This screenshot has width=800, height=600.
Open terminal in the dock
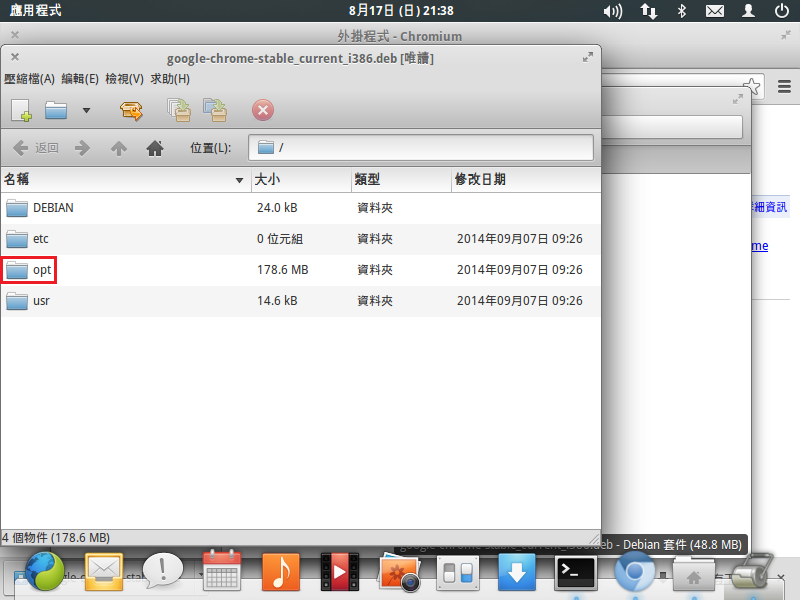pos(576,572)
